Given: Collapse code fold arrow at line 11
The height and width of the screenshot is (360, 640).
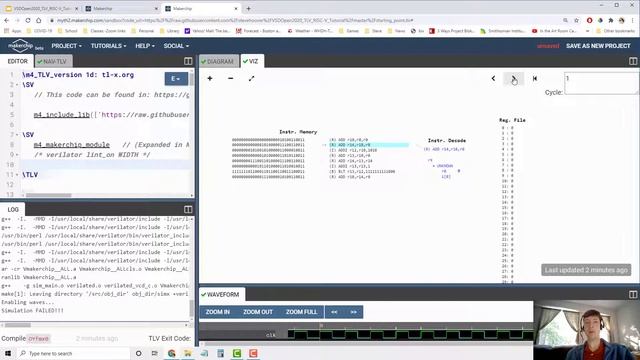Looking at the screenshot, I should tap(17, 175).
